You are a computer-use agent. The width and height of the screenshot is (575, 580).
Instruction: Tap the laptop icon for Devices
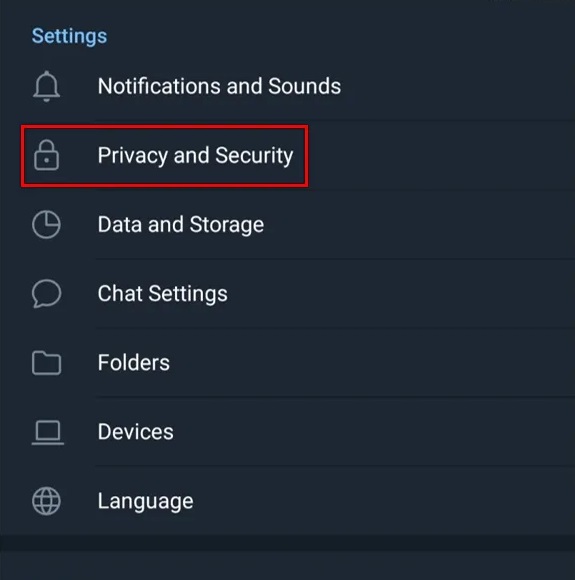pyautogui.click(x=47, y=432)
